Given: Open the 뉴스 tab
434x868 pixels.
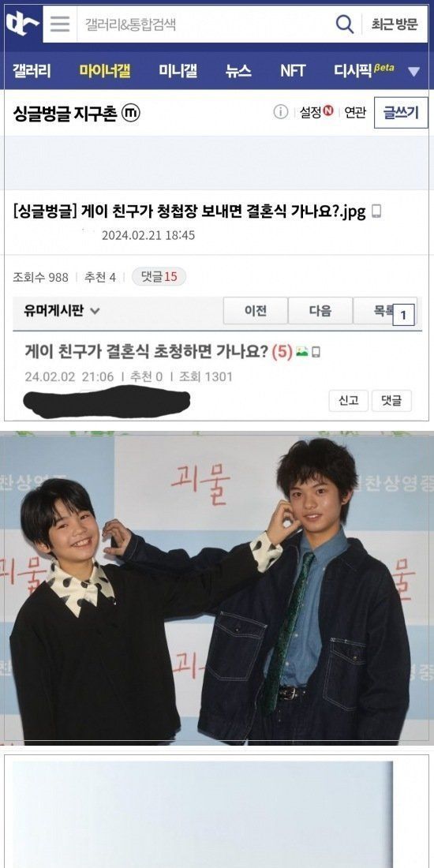Looking at the screenshot, I should [x=238, y=71].
